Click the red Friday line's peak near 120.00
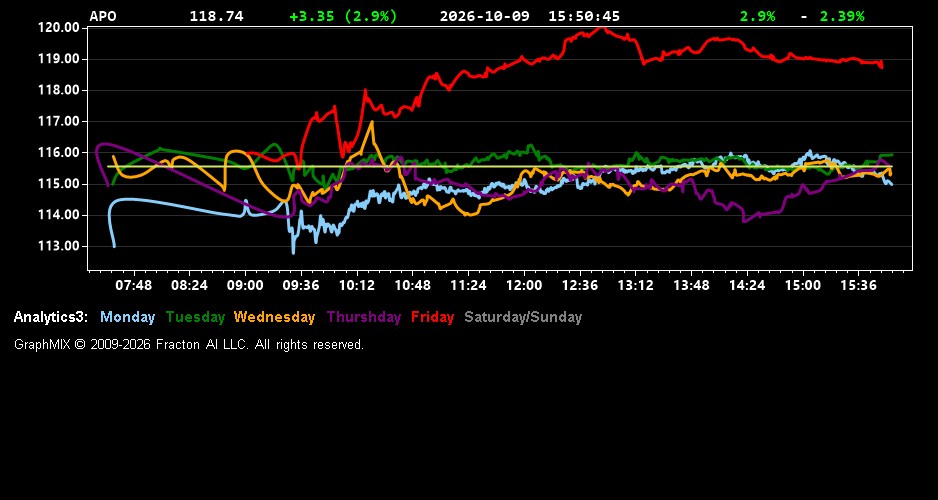 602,28
